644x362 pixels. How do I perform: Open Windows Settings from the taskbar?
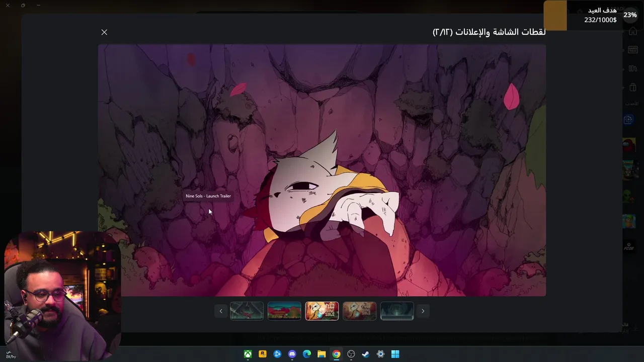[x=380, y=354]
